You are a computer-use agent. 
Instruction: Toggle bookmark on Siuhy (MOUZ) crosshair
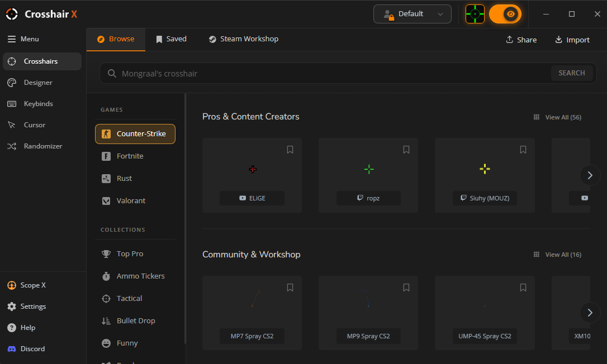click(523, 150)
